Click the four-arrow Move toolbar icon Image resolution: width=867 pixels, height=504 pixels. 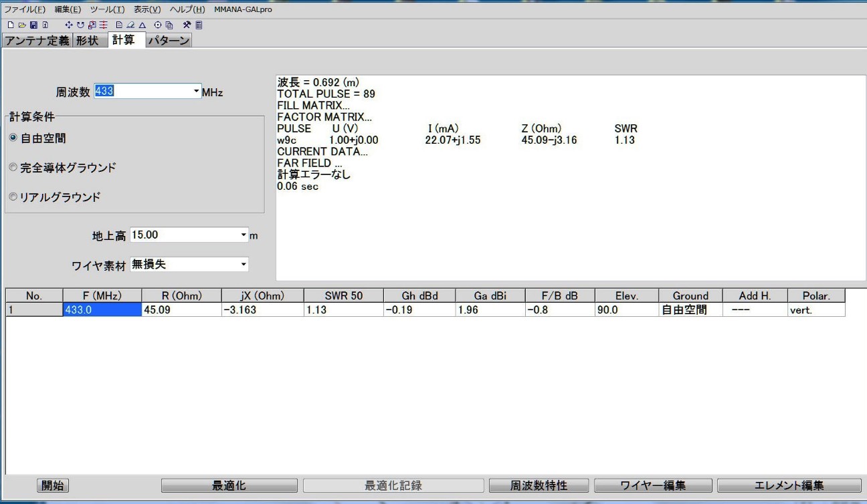pos(69,25)
